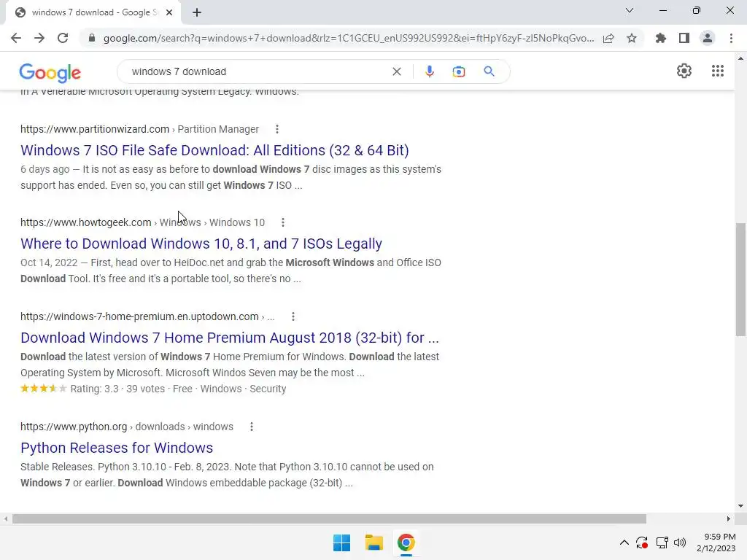747x560 pixels.
Task: Click the howtogeek.com URL breadcrumb
Action: click(142, 222)
